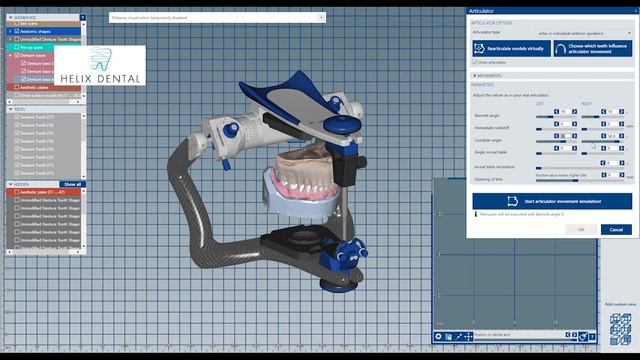Viewport: 640px width, 360px height.
Task: Toggle Denture bases checkbox
Action: (x=17, y=55)
